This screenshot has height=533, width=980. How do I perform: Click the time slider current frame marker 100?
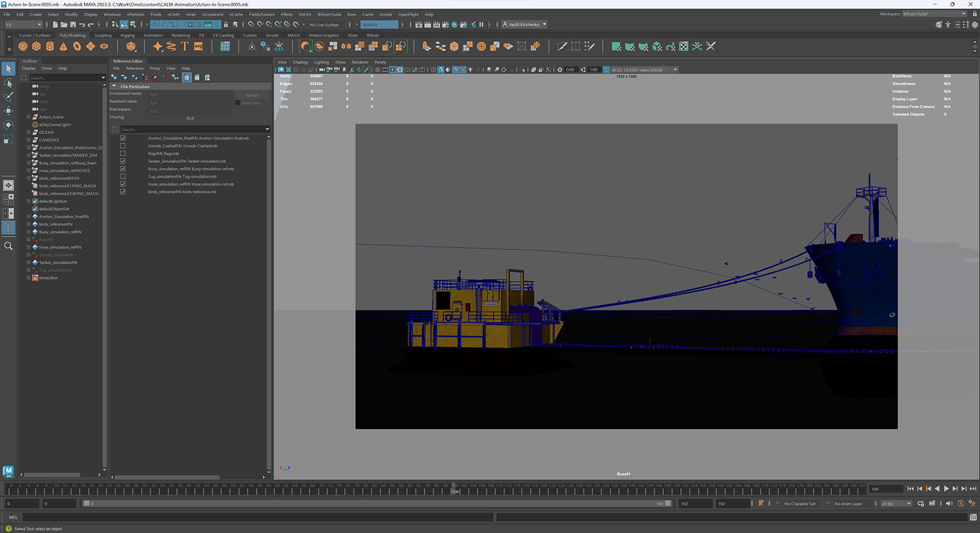coord(455,490)
